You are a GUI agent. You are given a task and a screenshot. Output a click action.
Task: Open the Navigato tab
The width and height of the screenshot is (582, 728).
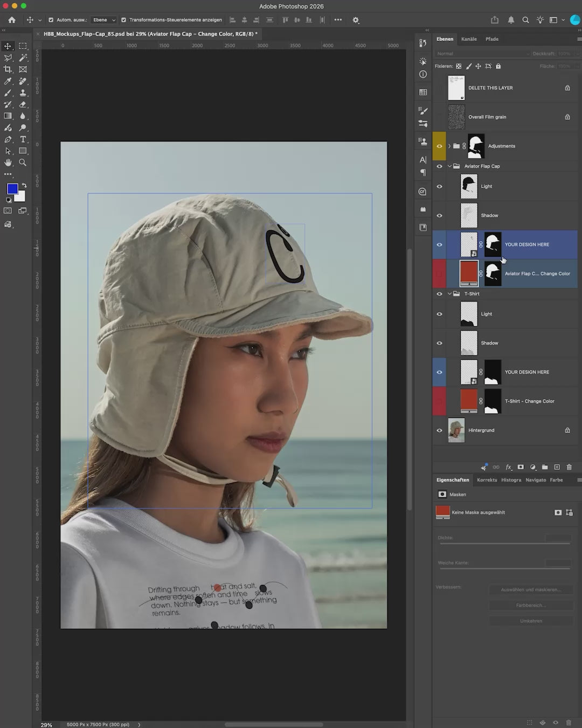pos(536,480)
